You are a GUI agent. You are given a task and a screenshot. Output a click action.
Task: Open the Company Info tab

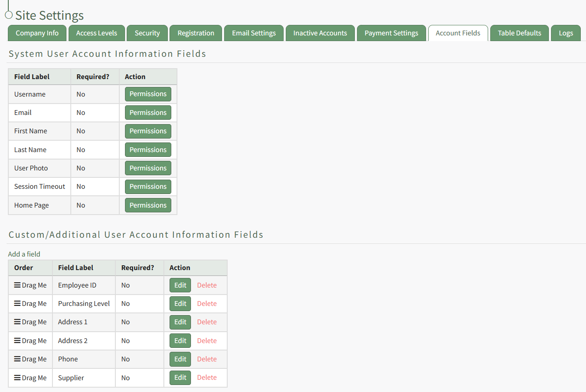[x=37, y=33]
